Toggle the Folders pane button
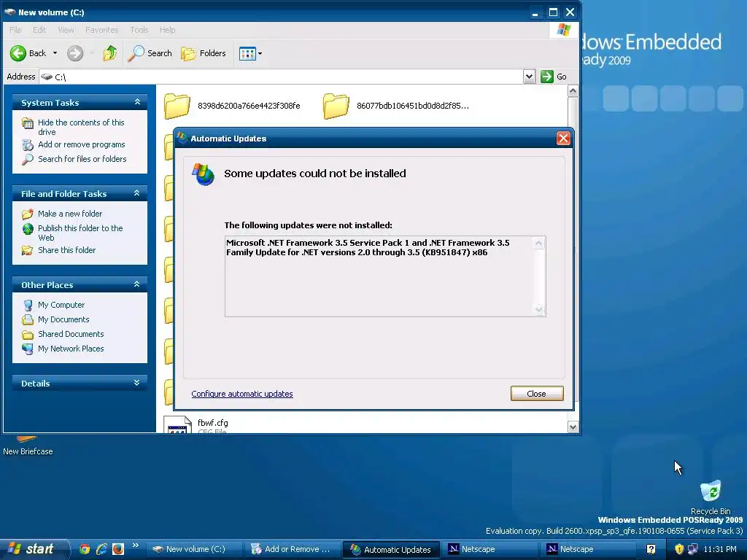The height and width of the screenshot is (560, 747). pyautogui.click(x=204, y=53)
